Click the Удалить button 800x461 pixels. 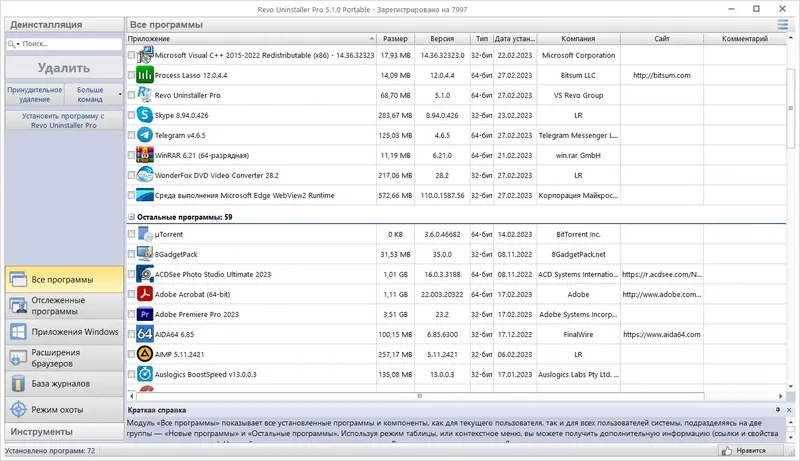(x=64, y=68)
